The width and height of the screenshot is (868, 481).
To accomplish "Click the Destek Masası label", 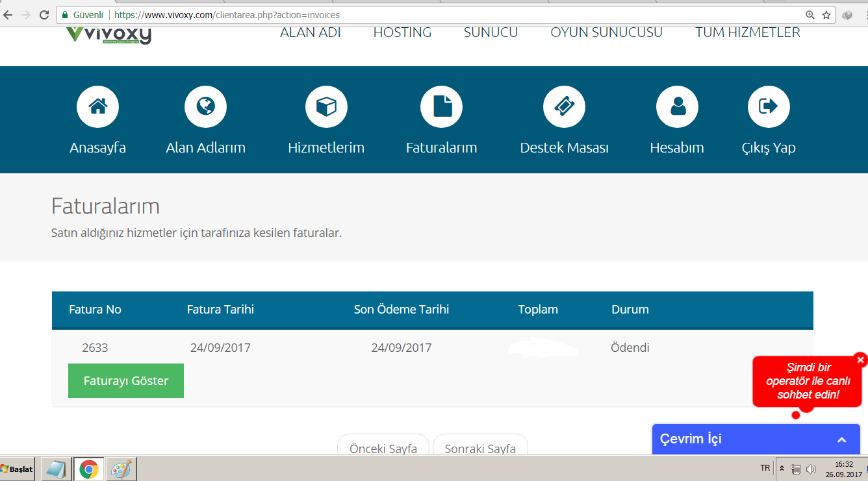I will point(564,148).
